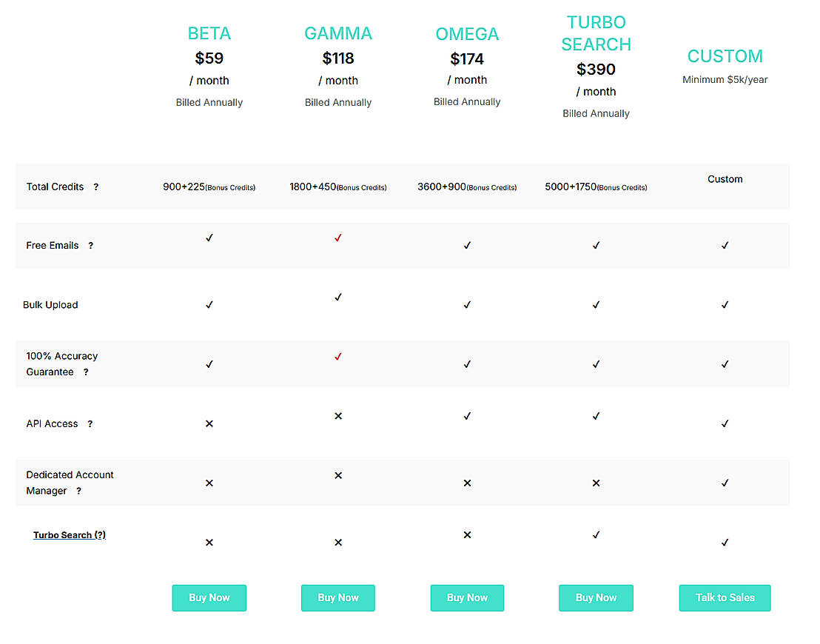Click the GAMMA plan heading
Viewport: 820px width, 644px height.
[338, 33]
